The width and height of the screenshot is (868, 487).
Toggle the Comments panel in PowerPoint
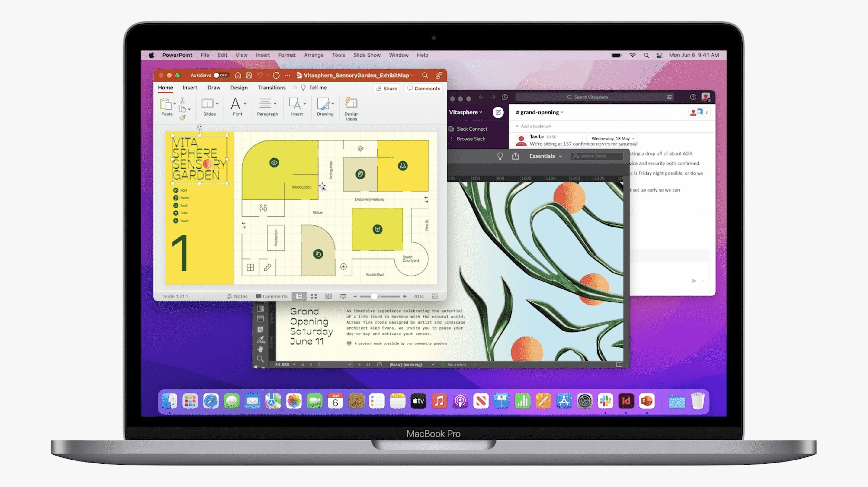tap(424, 88)
